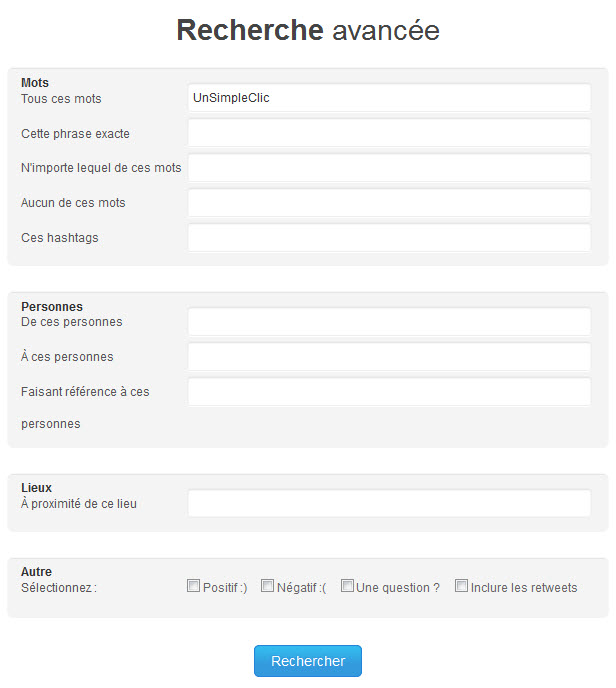Click the 'Lieux' section heading
The image size is (616, 688).
(x=36, y=487)
